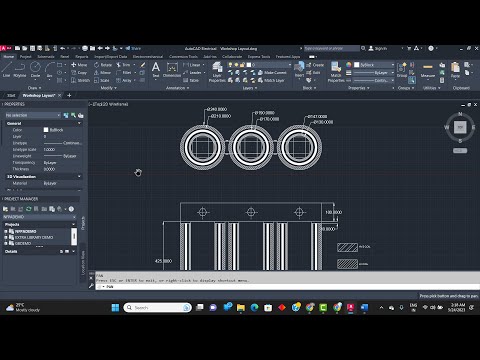Image resolution: width=480 pixels, height=360 pixels.
Task: Click the Color ByBlock swatch in Properties
Action: point(46,130)
